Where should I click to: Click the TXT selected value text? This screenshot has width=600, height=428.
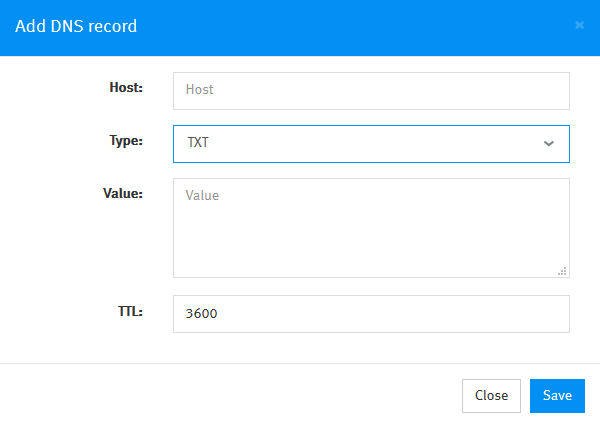click(197, 143)
